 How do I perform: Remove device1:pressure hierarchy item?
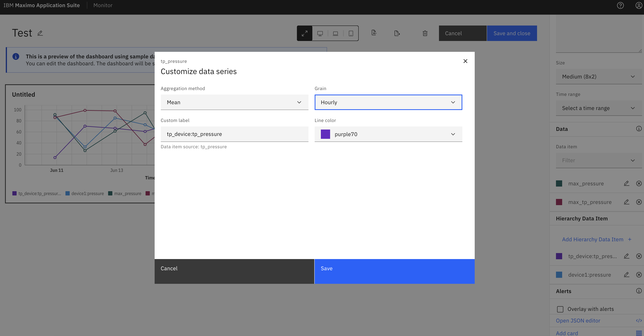click(639, 275)
